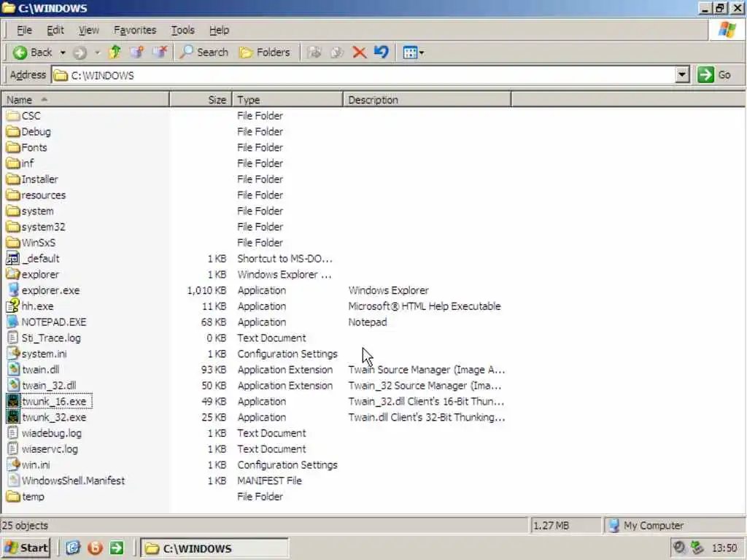
Task: Select the WinSxS folder icon
Action: (x=13, y=243)
